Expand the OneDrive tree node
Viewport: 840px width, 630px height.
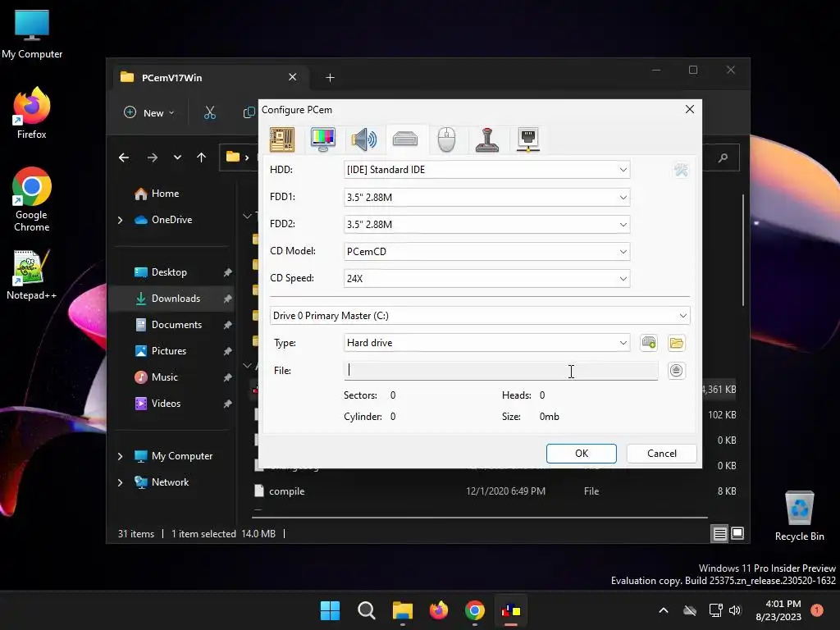click(x=121, y=220)
